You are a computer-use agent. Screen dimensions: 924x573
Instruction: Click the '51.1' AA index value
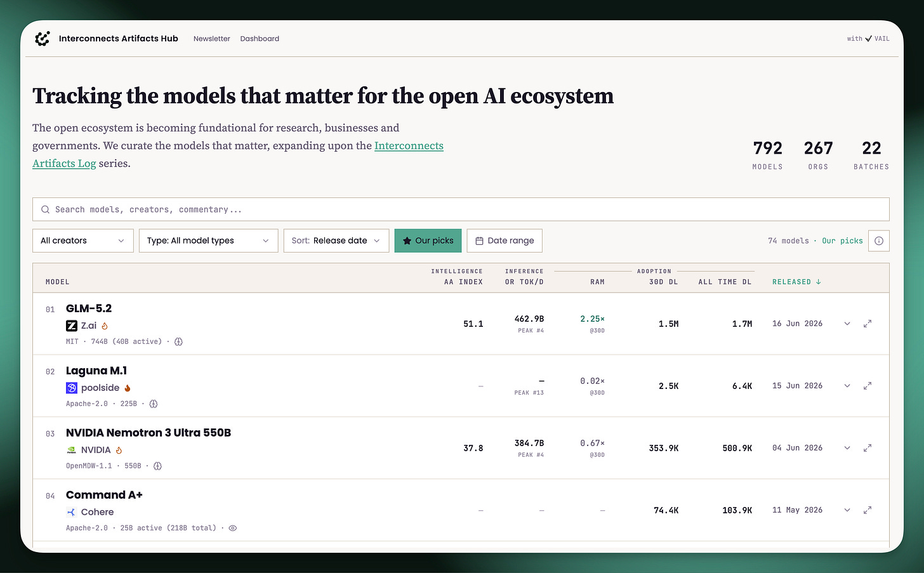click(x=473, y=324)
